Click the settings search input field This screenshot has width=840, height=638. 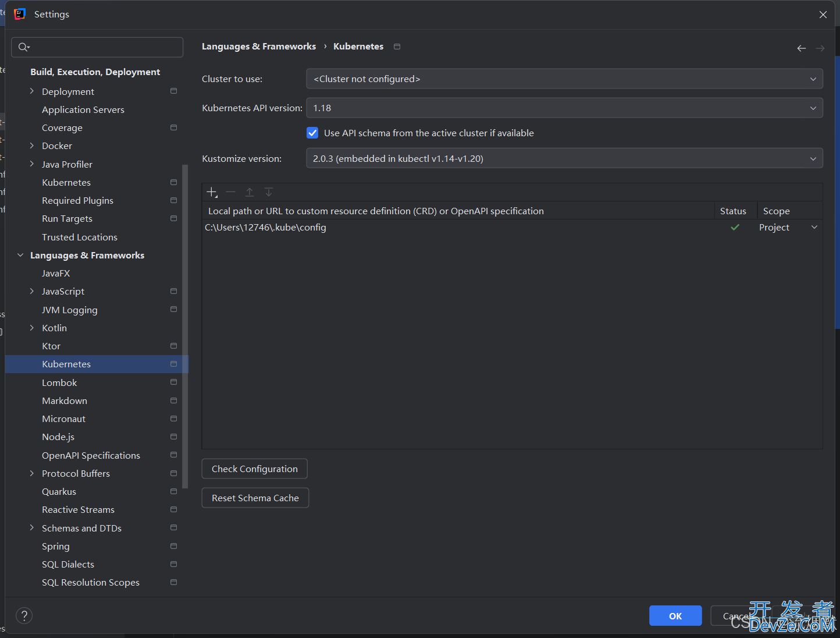click(97, 47)
